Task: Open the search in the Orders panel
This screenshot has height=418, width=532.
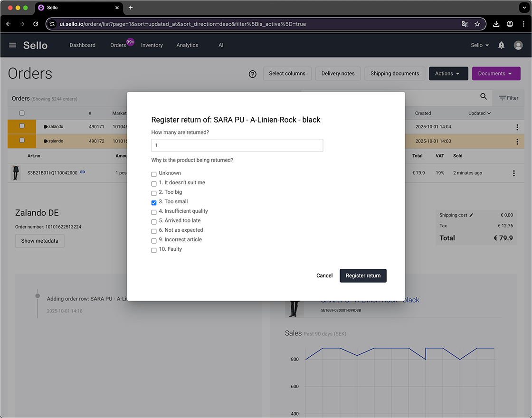Action: click(484, 96)
